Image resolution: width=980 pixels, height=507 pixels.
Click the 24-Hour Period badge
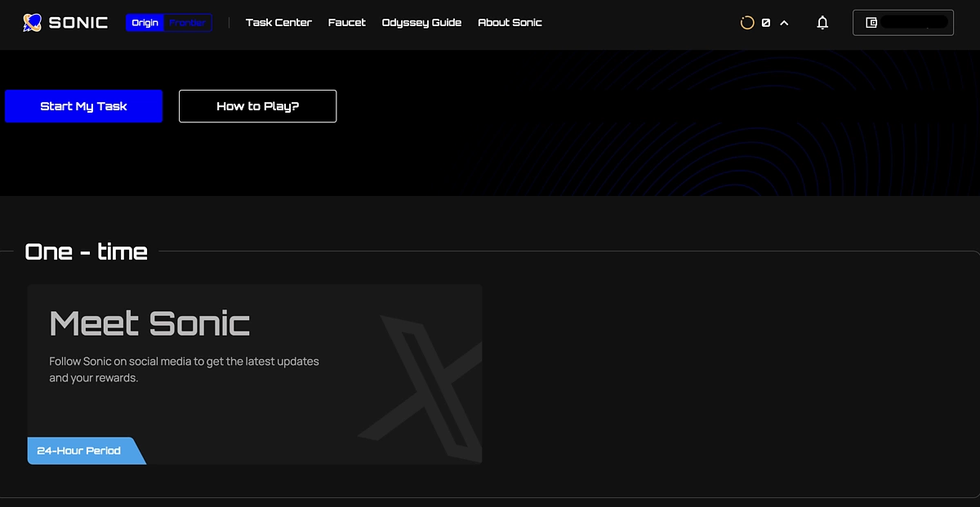(x=87, y=451)
